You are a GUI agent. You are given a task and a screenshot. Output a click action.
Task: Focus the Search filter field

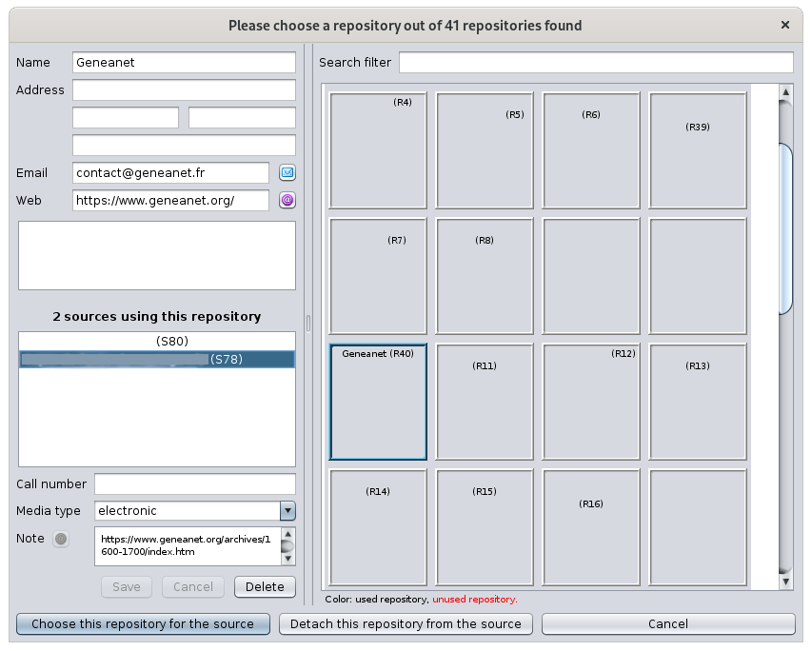[x=596, y=62]
